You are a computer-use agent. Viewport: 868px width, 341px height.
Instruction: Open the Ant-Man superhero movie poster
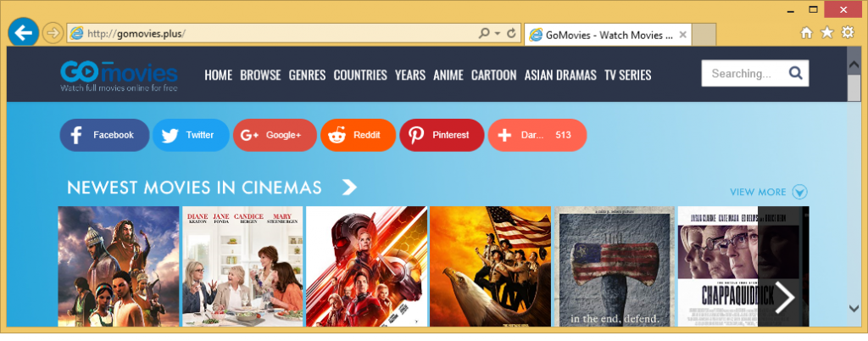click(366, 266)
